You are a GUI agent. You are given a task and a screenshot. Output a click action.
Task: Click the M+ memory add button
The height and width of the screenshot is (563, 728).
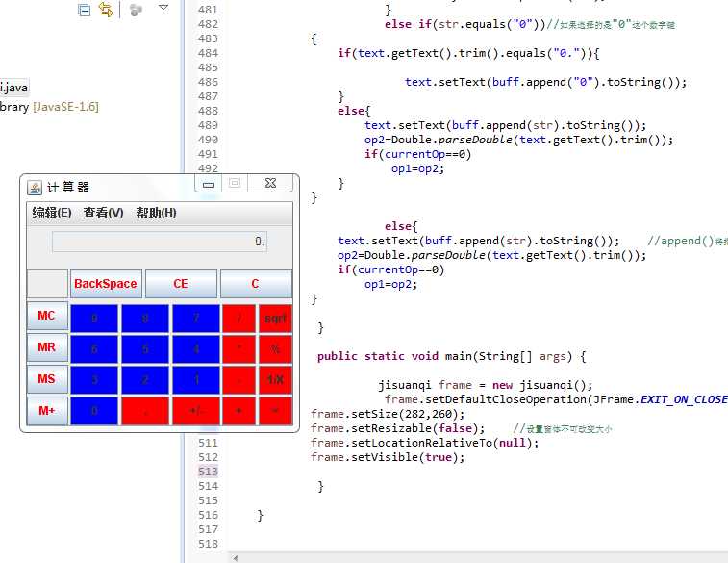(x=47, y=411)
